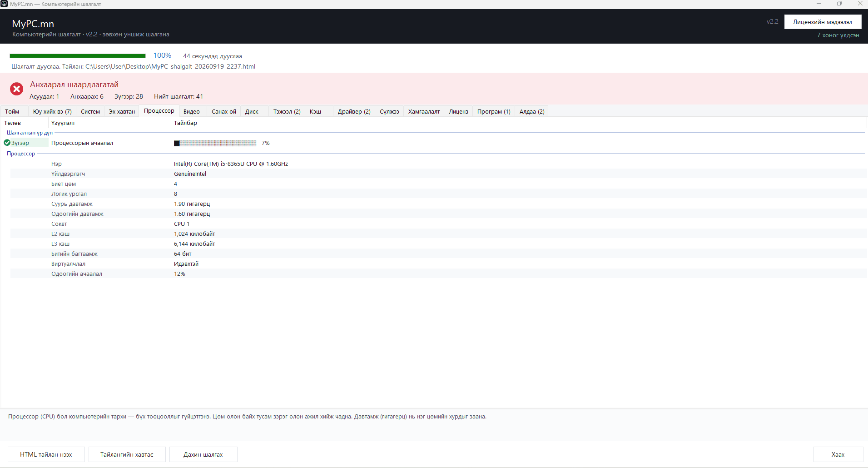Viewport: 868px width, 468px height.
Task: Click the green scan progress bar
Action: click(78, 56)
